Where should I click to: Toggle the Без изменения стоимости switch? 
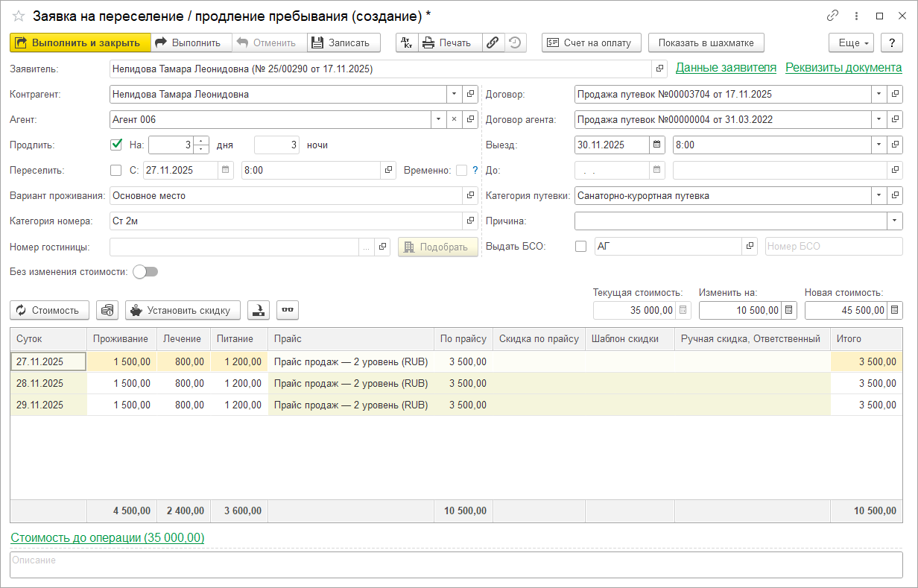tap(145, 272)
